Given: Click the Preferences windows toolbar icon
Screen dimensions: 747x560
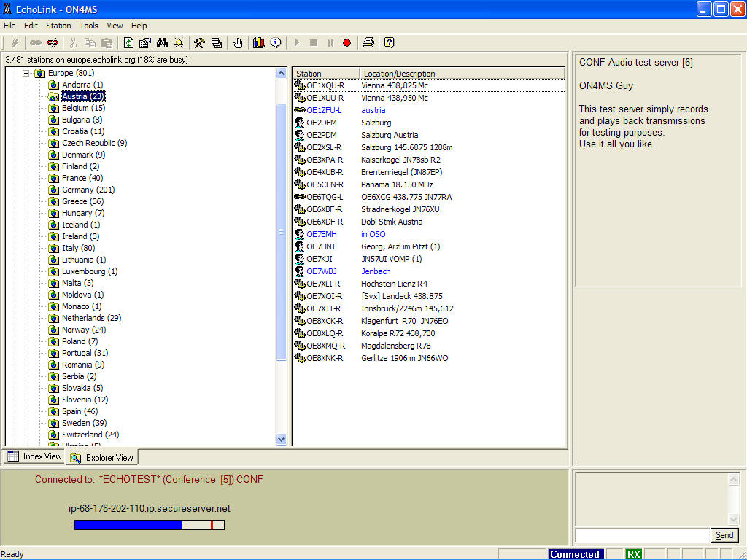Looking at the screenshot, I should pos(217,43).
